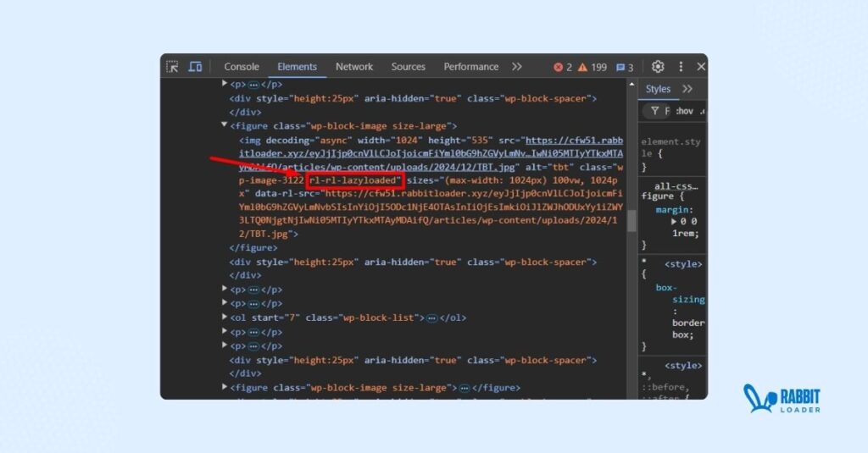
Task: Expand the collapsed figure node at bottom
Action: click(x=224, y=387)
